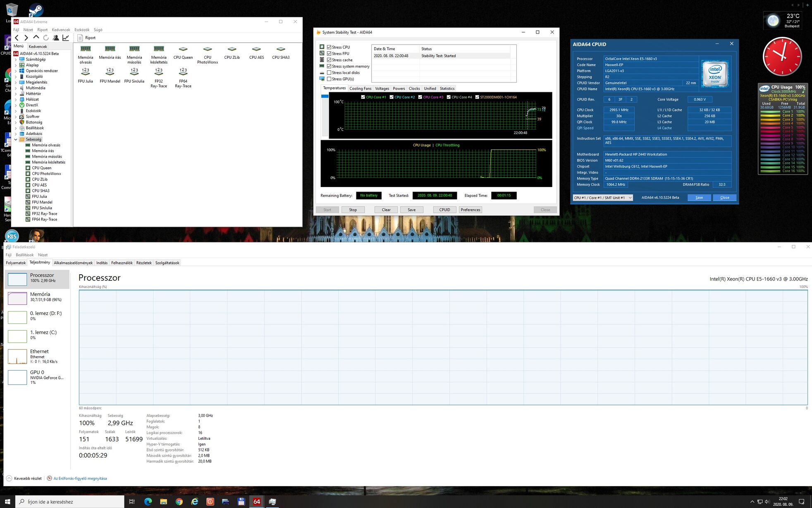
Task: Click the AIDA64 toolbar back arrow
Action: [17, 38]
